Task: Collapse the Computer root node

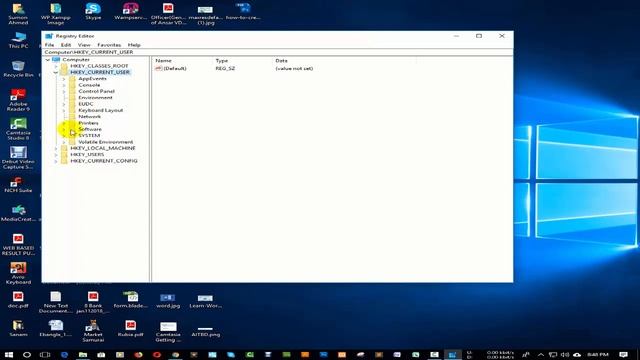Action: click(x=47, y=60)
